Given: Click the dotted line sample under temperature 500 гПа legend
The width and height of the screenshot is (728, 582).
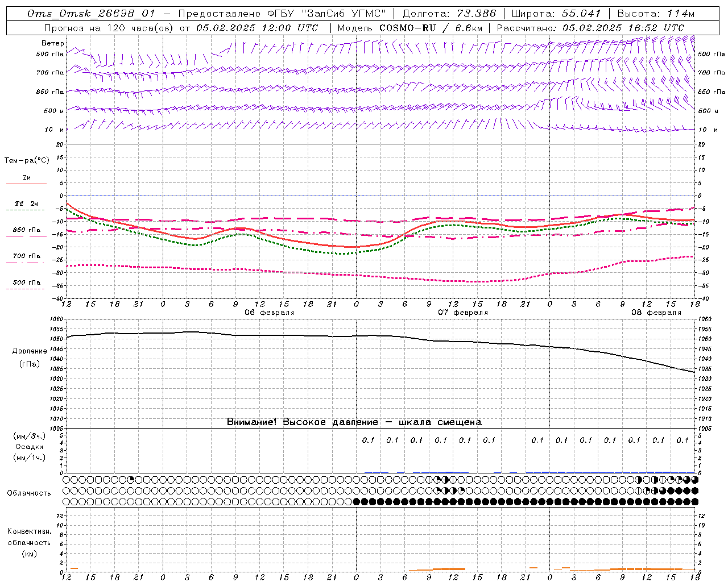Looking at the screenshot, I should [26, 289].
